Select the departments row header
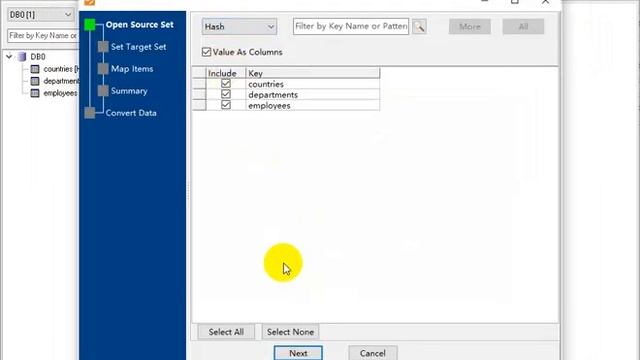This screenshot has height=360, width=640. tap(199, 94)
